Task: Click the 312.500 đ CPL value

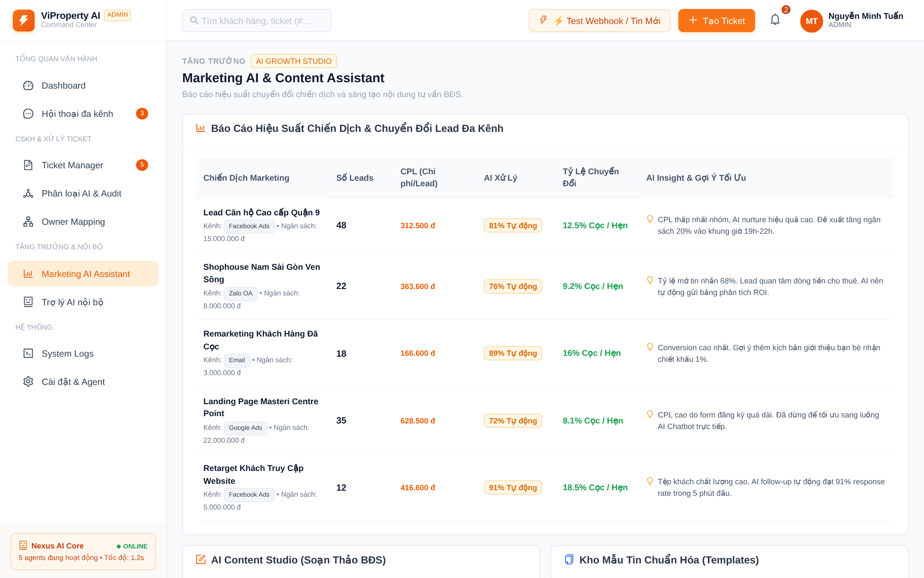Action: (x=418, y=226)
